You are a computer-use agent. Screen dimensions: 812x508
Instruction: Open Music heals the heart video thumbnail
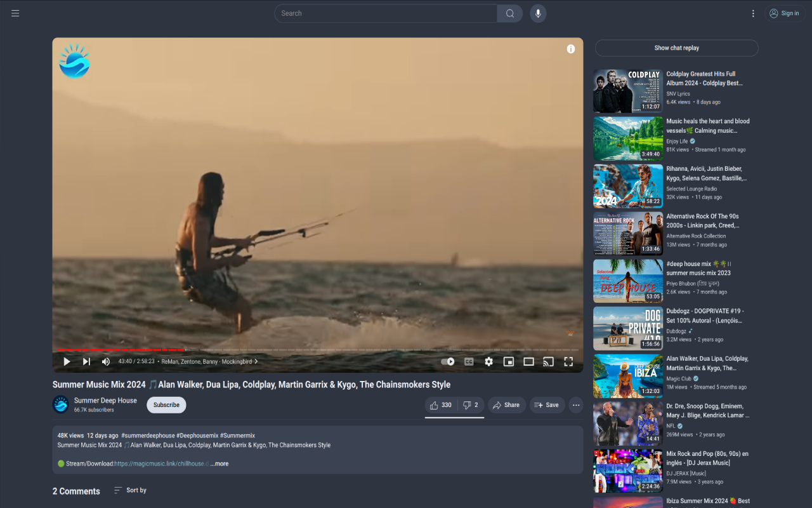(x=628, y=138)
